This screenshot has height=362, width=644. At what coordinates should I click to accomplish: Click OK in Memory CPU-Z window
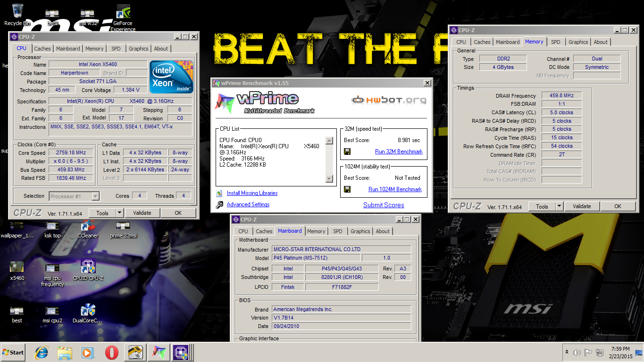[x=618, y=206]
